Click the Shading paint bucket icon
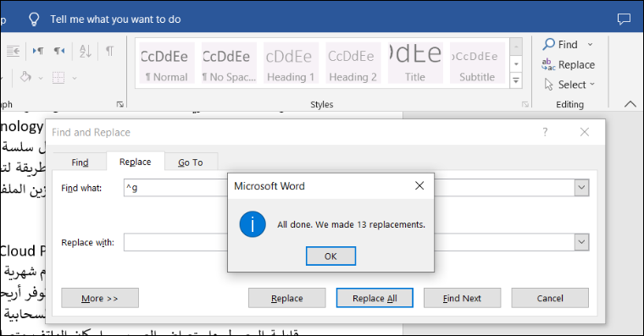 point(26,77)
